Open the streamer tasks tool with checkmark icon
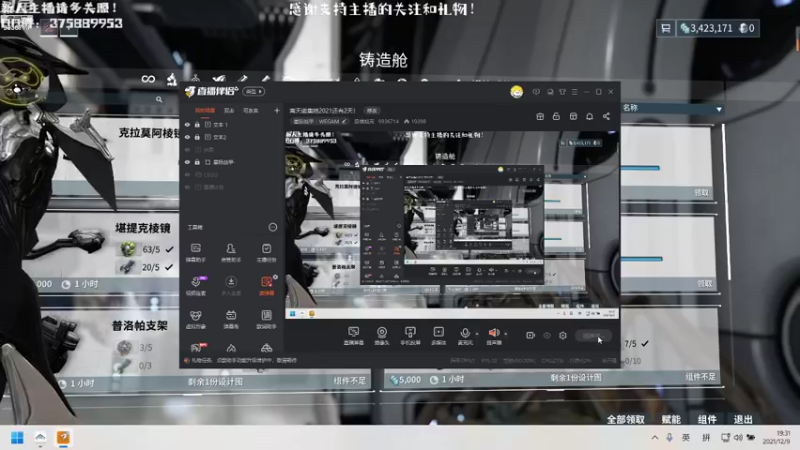Image resolution: width=800 pixels, height=450 pixels. click(x=266, y=252)
